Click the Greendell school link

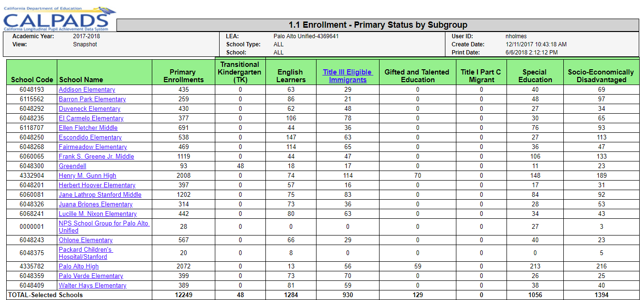tap(73, 166)
